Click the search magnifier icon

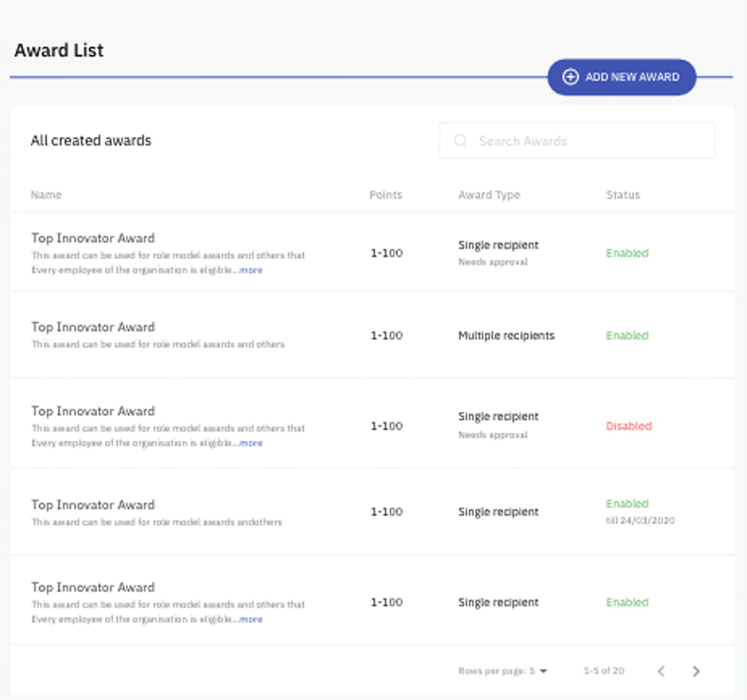tap(460, 141)
